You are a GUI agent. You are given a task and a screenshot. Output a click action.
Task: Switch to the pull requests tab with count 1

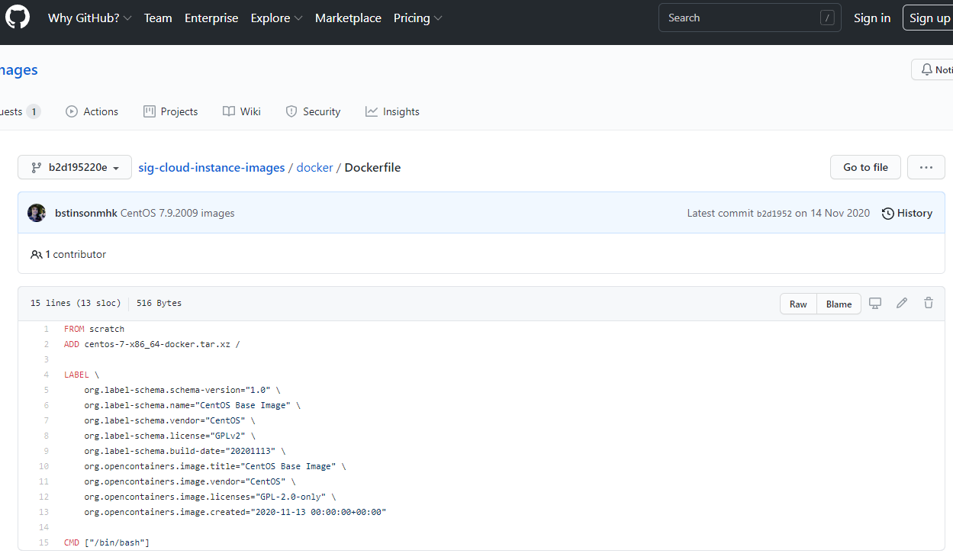click(21, 111)
